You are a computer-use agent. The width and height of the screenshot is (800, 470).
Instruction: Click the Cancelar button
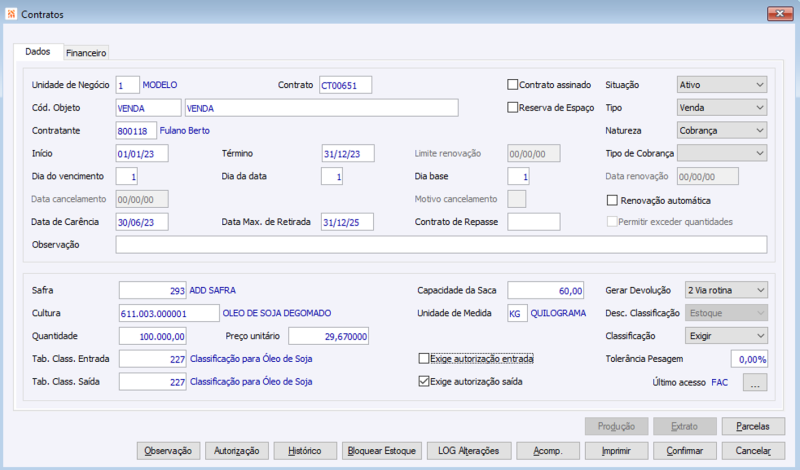753,451
